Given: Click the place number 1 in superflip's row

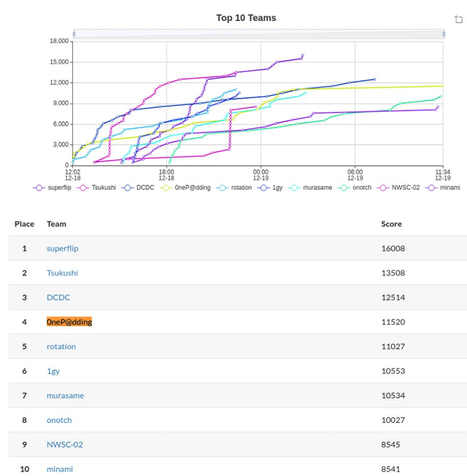Looking at the screenshot, I should tap(24, 248).
